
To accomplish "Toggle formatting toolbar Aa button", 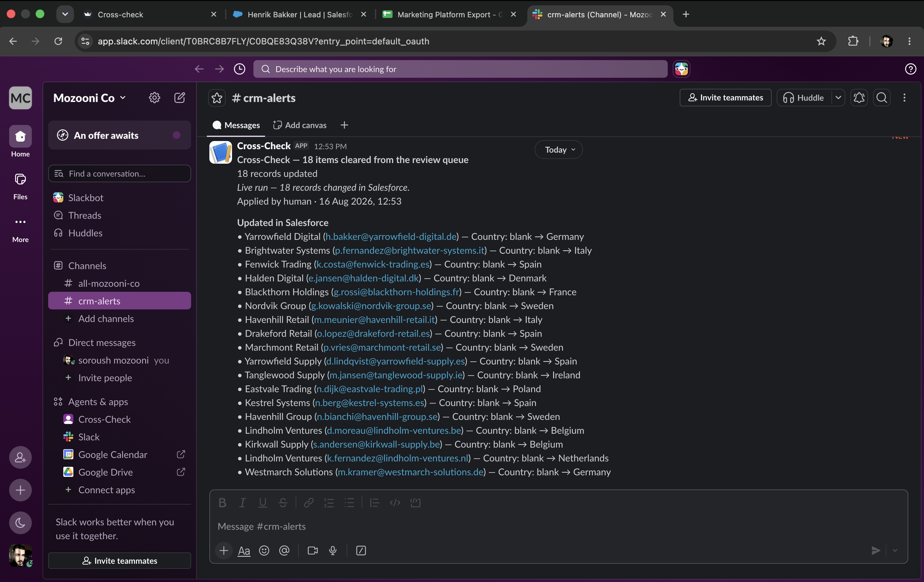I will pos(244,551).
